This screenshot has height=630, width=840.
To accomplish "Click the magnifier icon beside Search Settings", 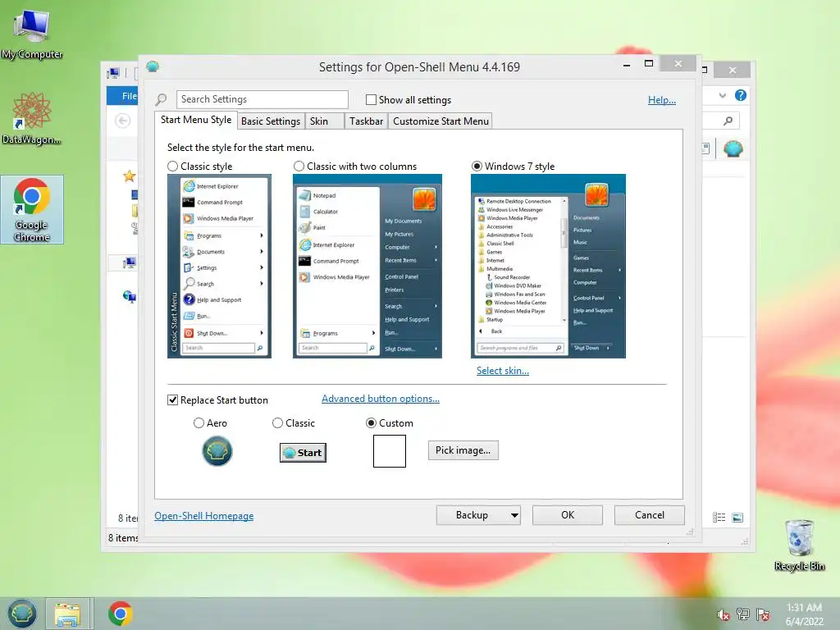I will coord(161,99).
